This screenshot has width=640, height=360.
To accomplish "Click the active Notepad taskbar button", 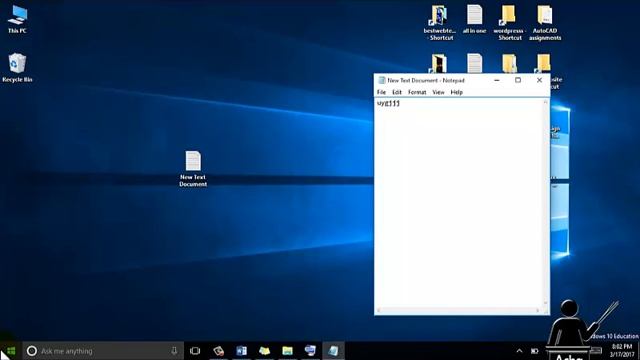I will (333, 351).
